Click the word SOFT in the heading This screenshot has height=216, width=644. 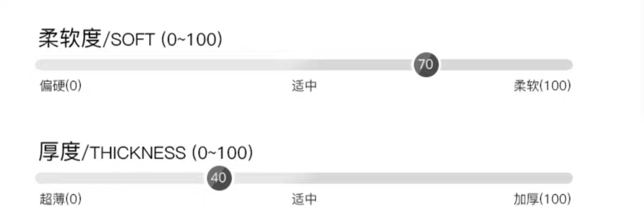[133, 40]
